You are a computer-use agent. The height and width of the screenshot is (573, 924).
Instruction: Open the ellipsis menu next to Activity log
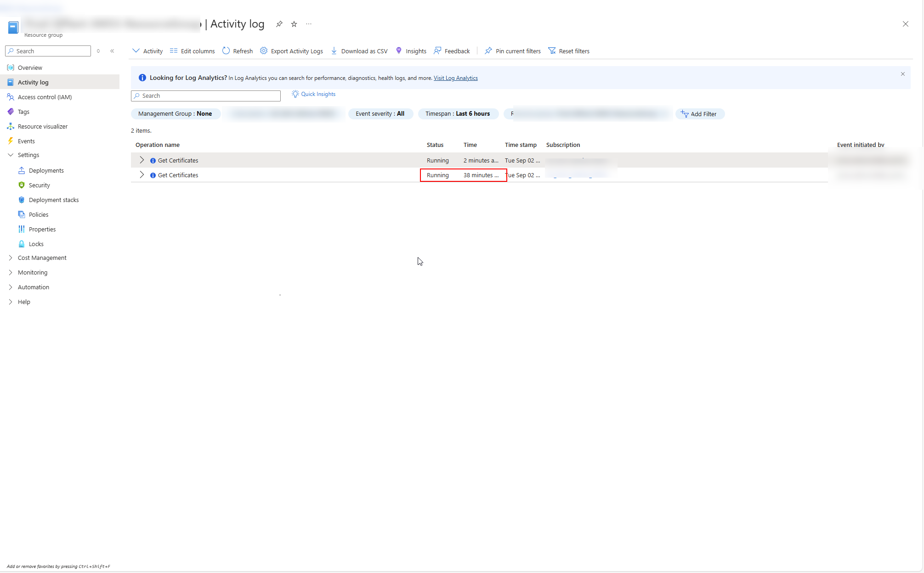[x=308, y=24]
